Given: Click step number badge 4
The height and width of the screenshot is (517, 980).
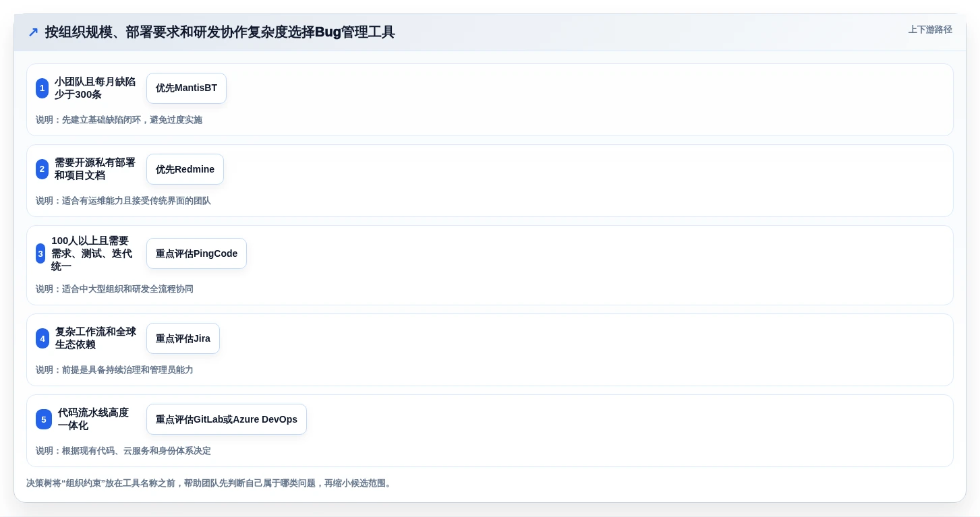Looking at the screenshot, I should pyautogui.click(x=42, y=338).
